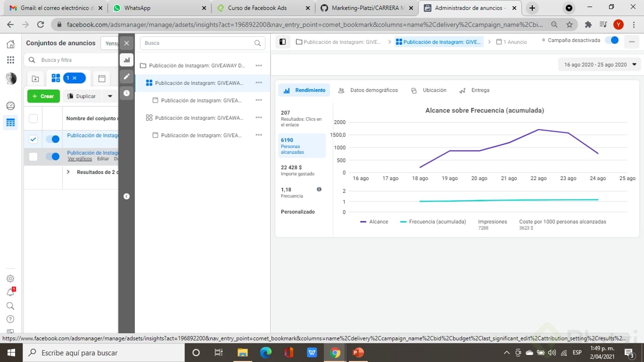Open options for selected ad set tree row
The height and width of the screenshot is (362, 644).
point(259,82)
